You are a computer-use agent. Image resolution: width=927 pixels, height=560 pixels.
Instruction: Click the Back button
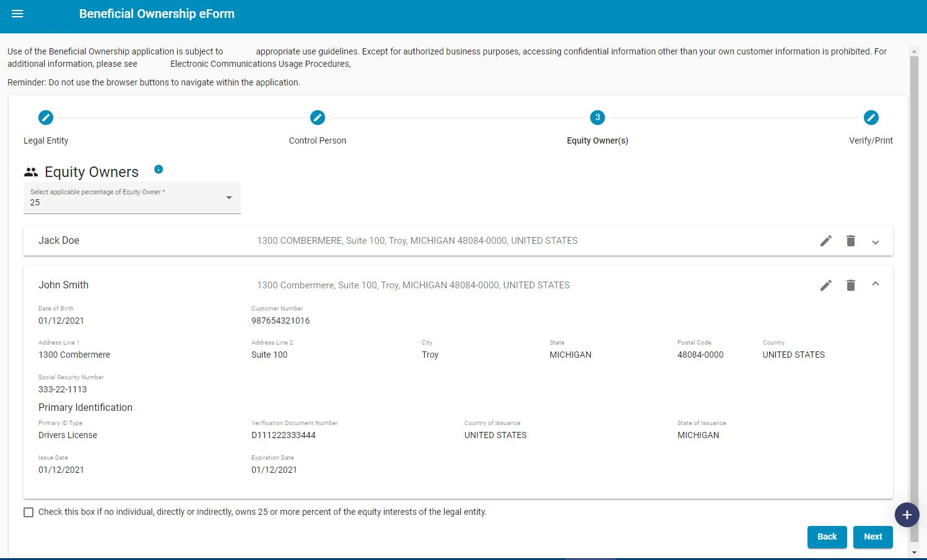tap(827, 536)
